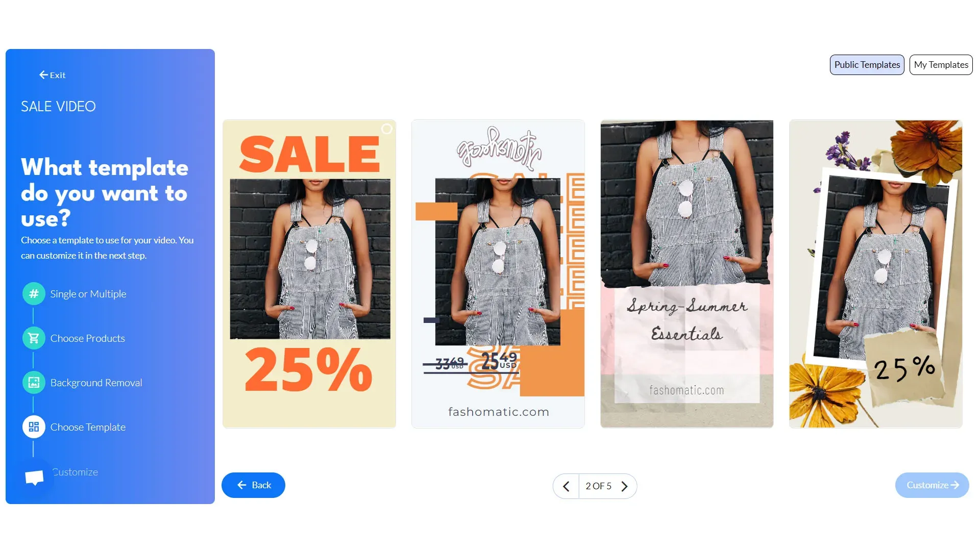980x551 pixels.
Task: Open the chat bubble widget
Action: (x=34, y=478)
